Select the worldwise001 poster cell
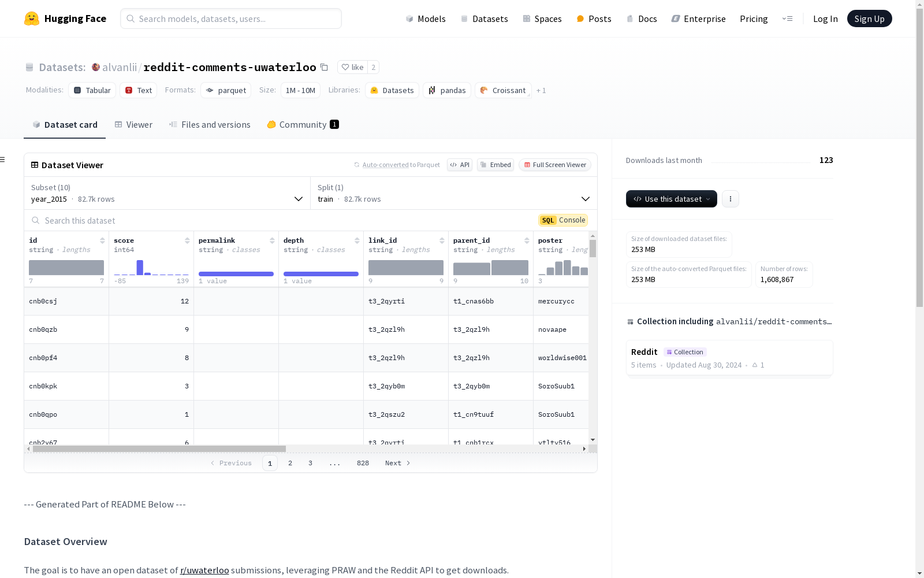The height and width of the screenshot is (578, 924). pyautogui.click(x=561, y=358)
